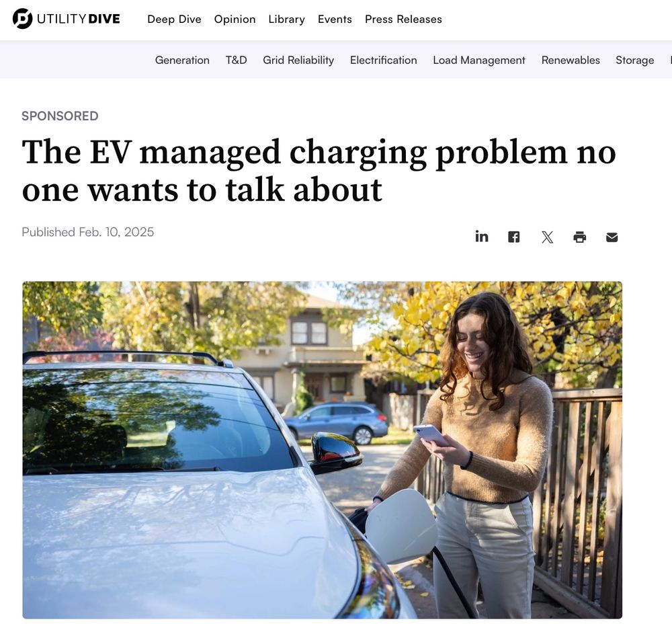Image resolution: width=672 pixels, height=628 pixels.
Task: Email the article via envelope icon
Action: [x=612, y=237]
